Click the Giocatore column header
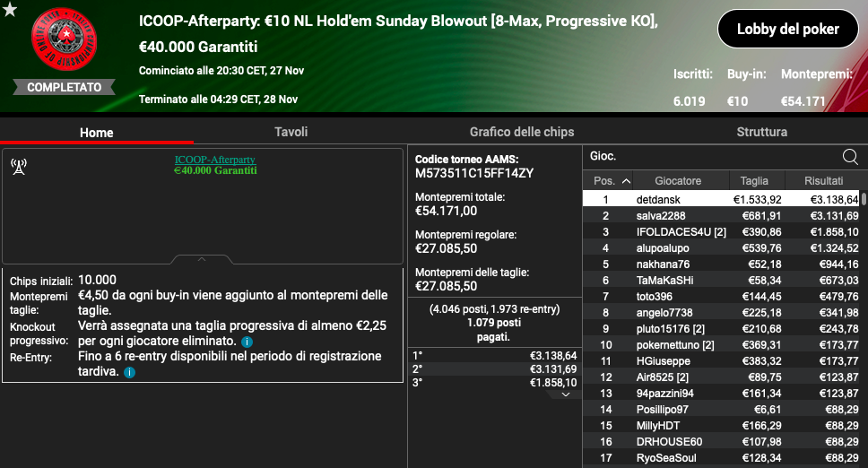868x468 pixels. point(678,180)
